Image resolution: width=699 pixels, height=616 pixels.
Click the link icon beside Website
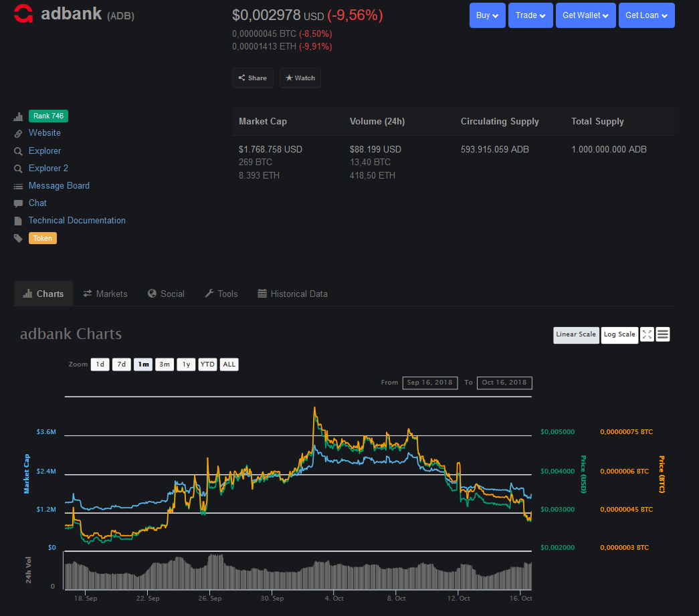[x=18, y=134]
